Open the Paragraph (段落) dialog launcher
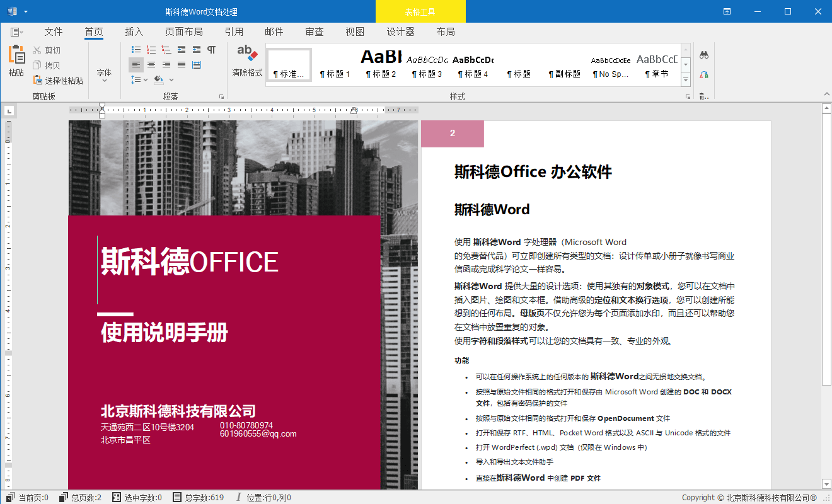Image resolution: width=832 pixels, height=504 pixels. point(221,96)
